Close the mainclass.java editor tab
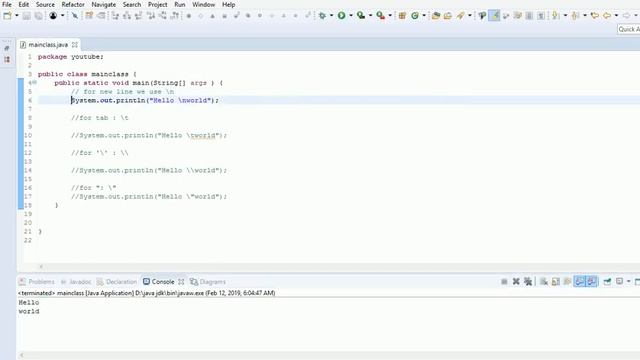This screenshot has width=640, height=360. point(75,45)
